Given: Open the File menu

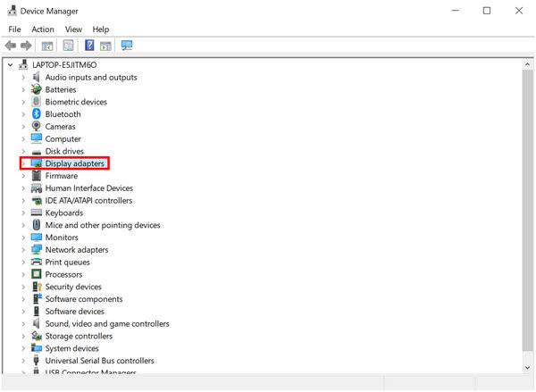Looking at the screenshot, I should (14, 29).
